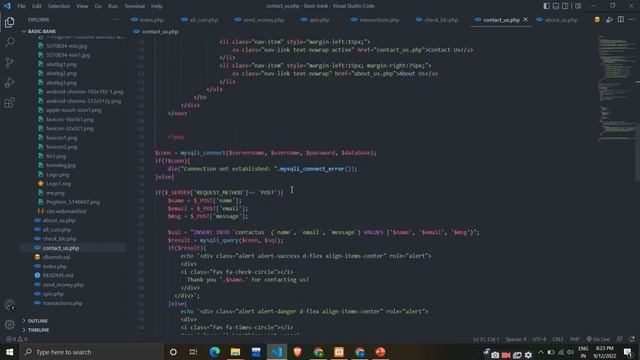The width and height of the screenshot is (640, 360).
Task: Open the Search view in activity bar
Action: [10, 42]
